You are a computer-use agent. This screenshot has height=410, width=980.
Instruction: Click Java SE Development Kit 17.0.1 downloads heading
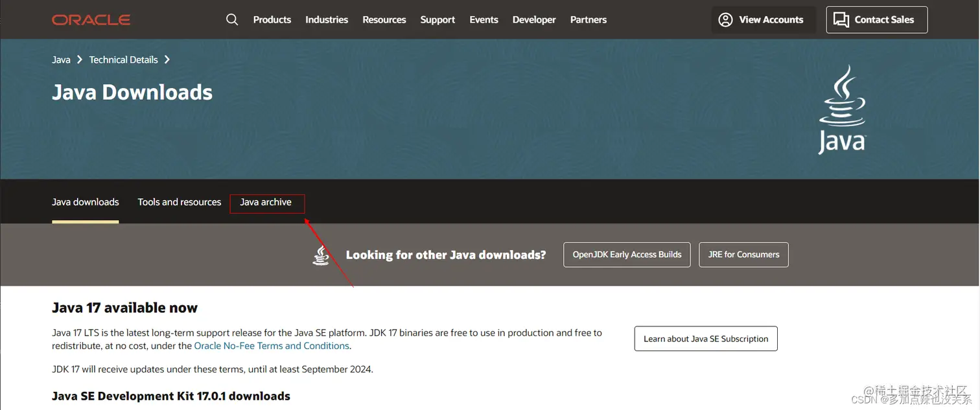[171, 396]
